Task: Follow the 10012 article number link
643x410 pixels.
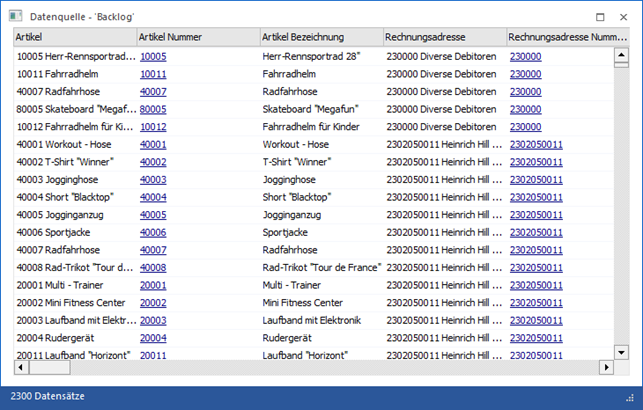Action: pyautogui.click(x=153, y=127)
